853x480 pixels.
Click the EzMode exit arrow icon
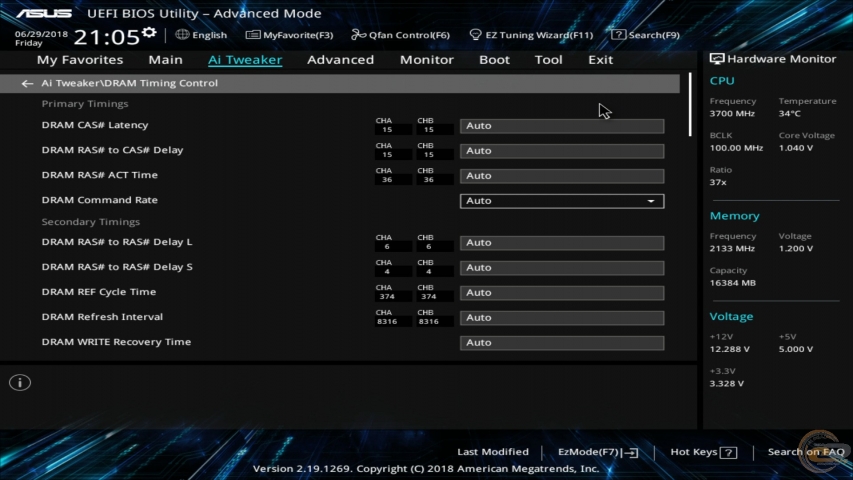click(631, 452)
